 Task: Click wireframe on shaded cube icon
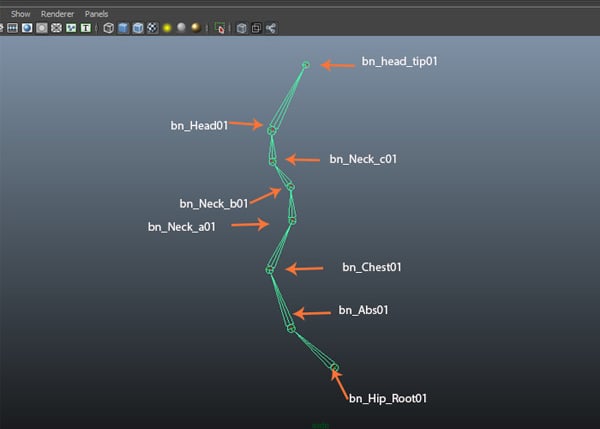tap(137, 28)
